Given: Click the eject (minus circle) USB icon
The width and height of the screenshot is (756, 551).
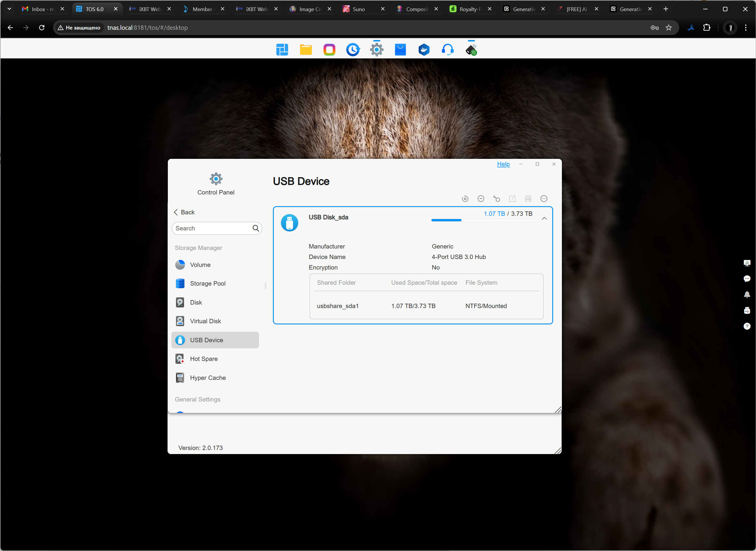Looking at the screenshot, I should point(481,199).
